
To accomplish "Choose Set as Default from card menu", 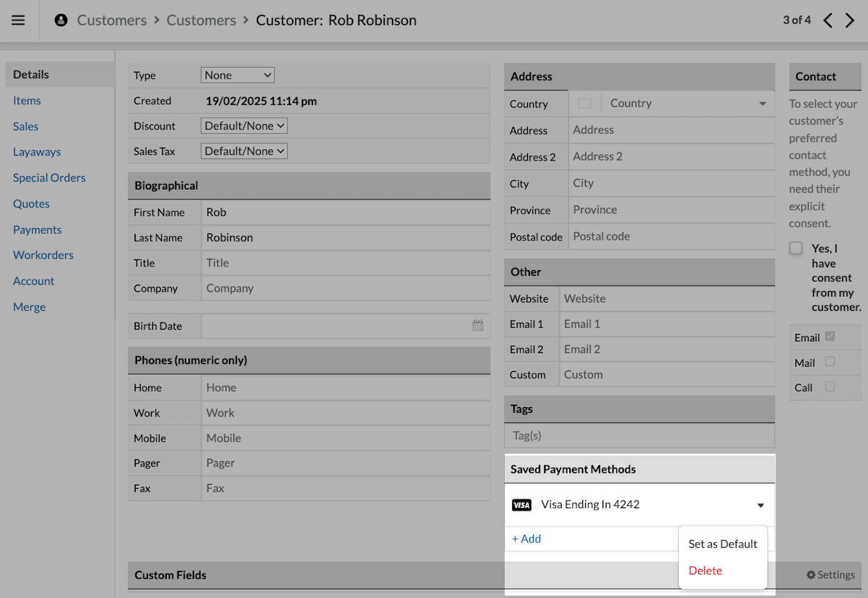I will click(722, 544).
